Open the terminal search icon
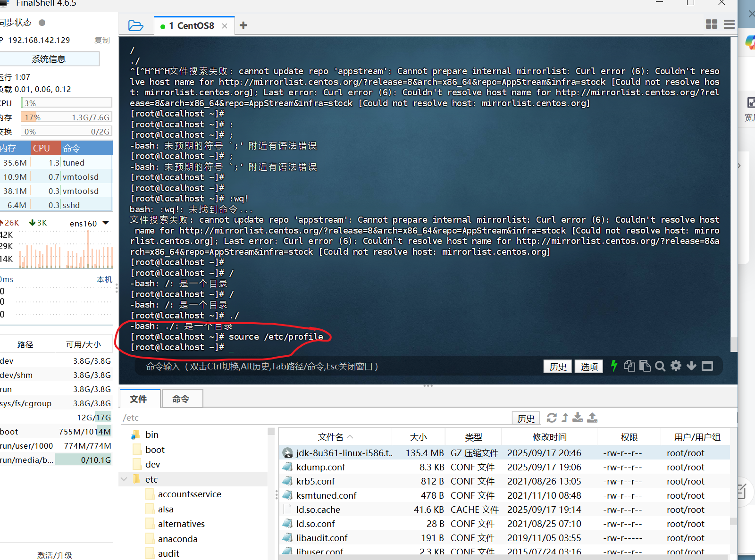The width and height of the screenshot is (755, 560). pos(660,366)
